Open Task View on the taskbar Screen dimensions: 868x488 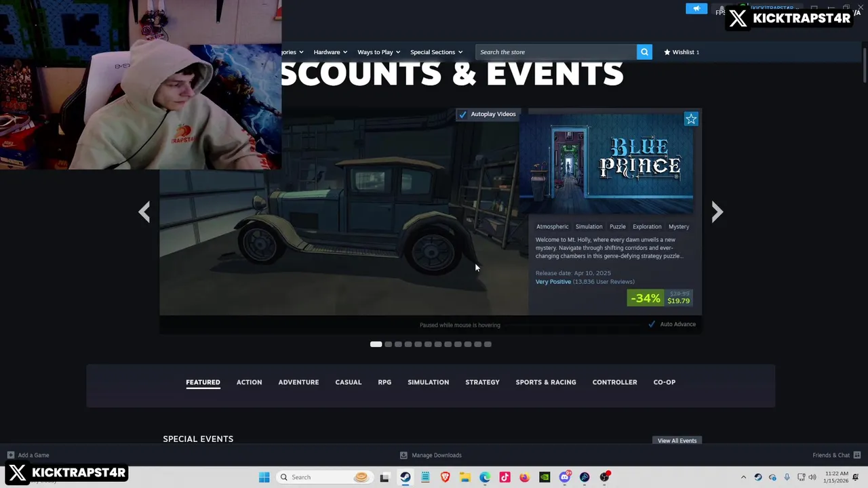point(384,477)
